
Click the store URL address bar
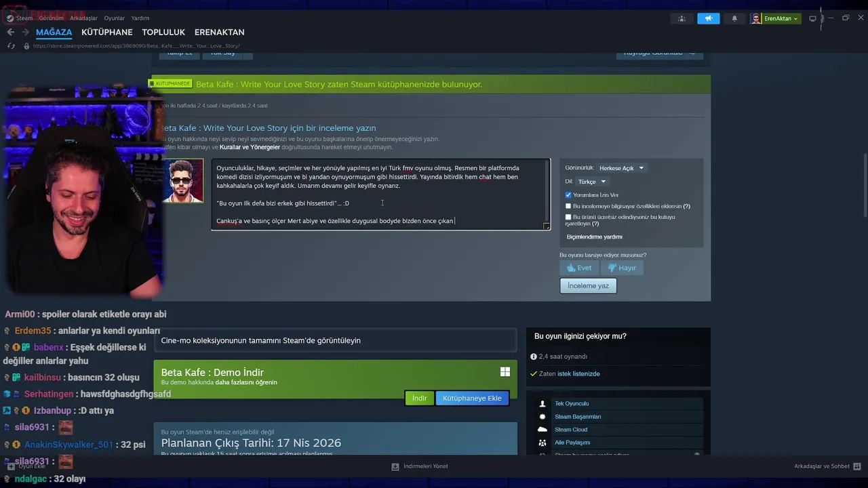point(136,46)
